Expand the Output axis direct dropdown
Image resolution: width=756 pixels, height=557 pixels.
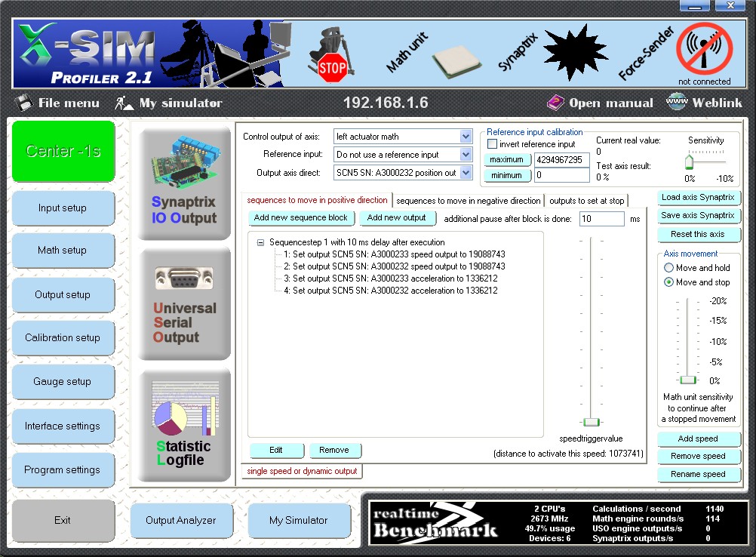[x=466, y=173]
